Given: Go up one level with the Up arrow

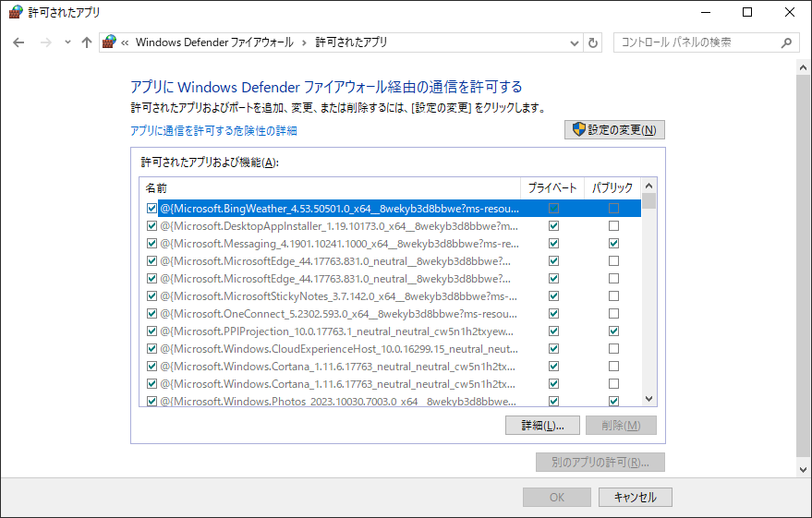Looking at the screenshot, I should (87, 42).
